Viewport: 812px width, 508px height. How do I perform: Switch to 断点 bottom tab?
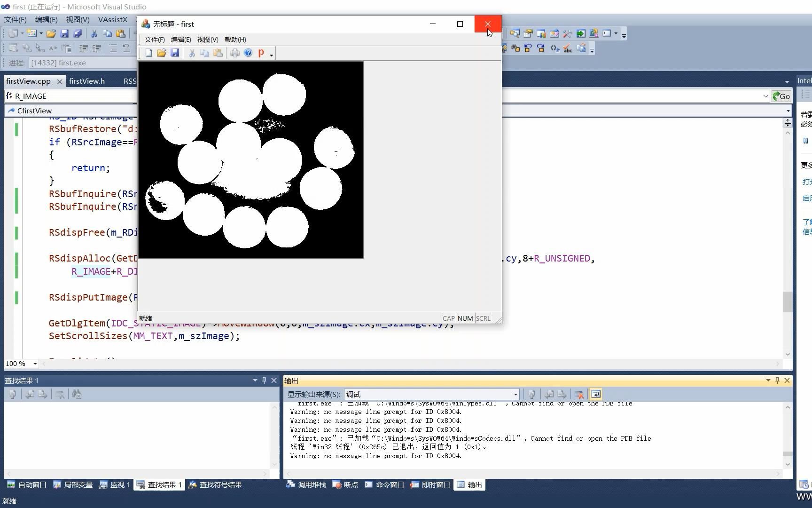pyautogui.click(x=345, y=484)
